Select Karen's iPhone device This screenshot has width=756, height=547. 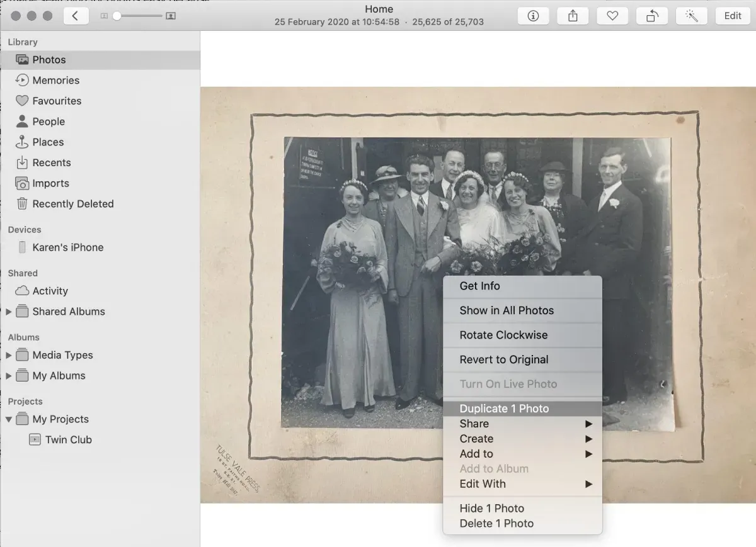click(67, 247)
